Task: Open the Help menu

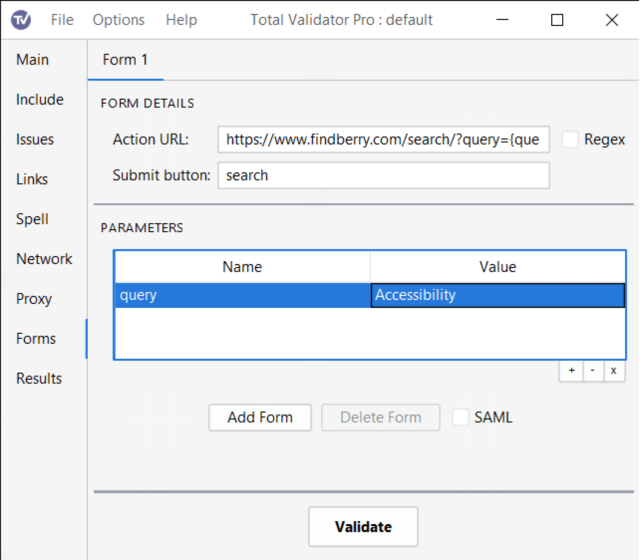Action: click(x=181, y=20)
